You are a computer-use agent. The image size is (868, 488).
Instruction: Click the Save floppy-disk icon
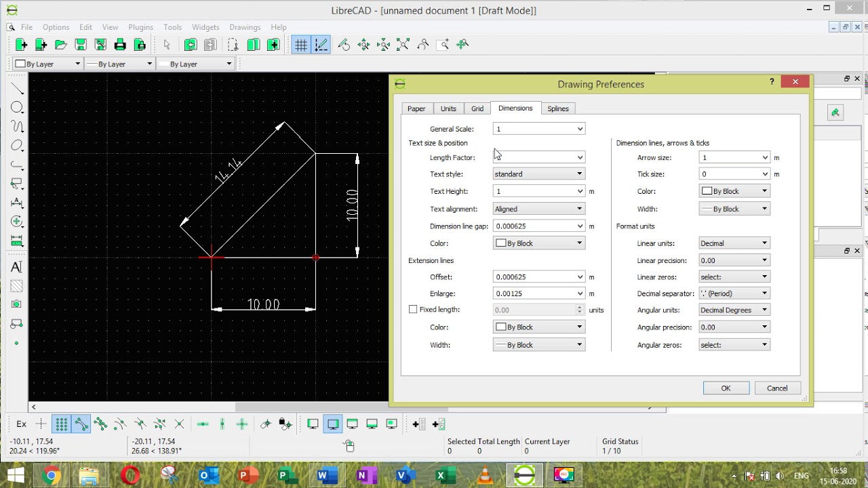(81, 45)
